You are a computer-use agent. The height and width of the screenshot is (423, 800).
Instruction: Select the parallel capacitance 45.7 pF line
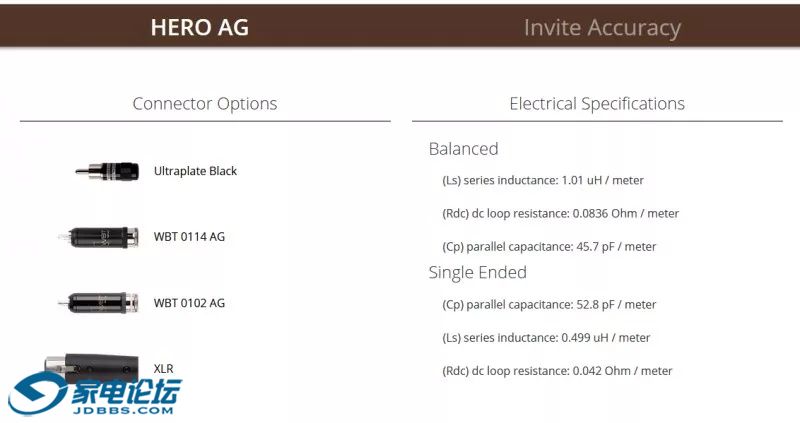[549, 247]
